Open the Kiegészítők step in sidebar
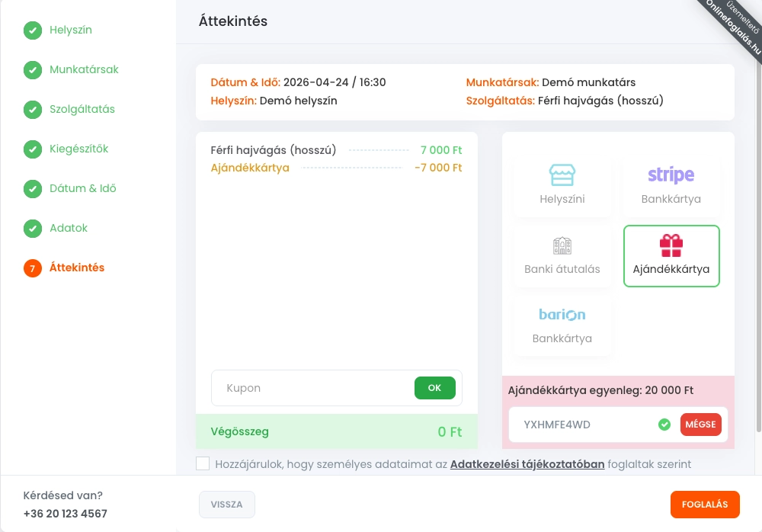Viewport: 762px width, 532px height. pyautogui.click(x=79, y=149)
